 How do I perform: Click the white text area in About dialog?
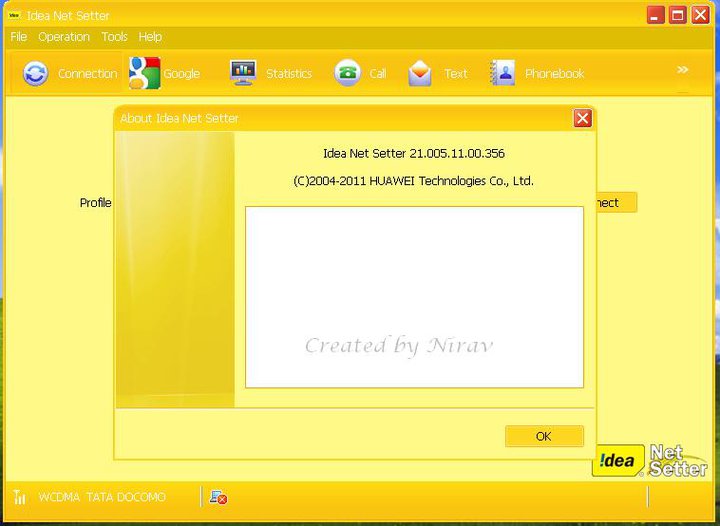[x=414, y=296]
